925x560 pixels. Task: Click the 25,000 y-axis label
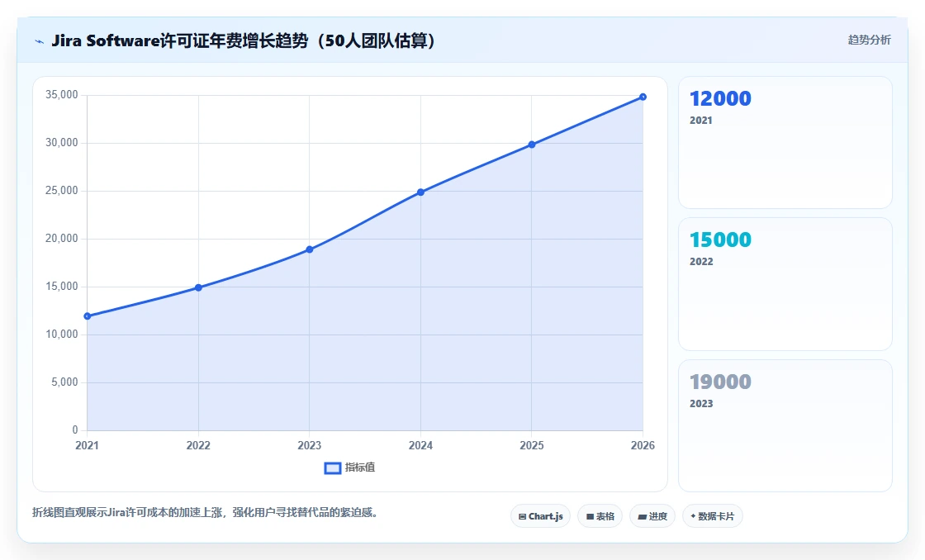click(x=61, y=190)
